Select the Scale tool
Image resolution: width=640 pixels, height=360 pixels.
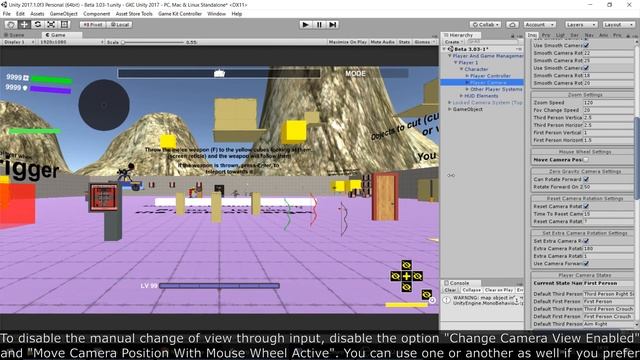[51, 24]
